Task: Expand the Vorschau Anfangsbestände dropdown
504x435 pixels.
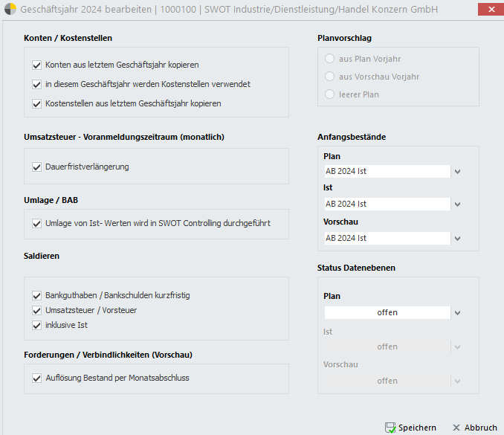Action: tap(458, 239)
